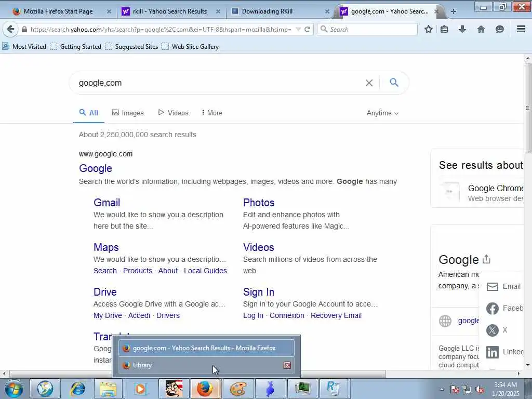Click the Products link under Maps
The width and height of the screenshot is (532, 399).
(x=137, y=271)
